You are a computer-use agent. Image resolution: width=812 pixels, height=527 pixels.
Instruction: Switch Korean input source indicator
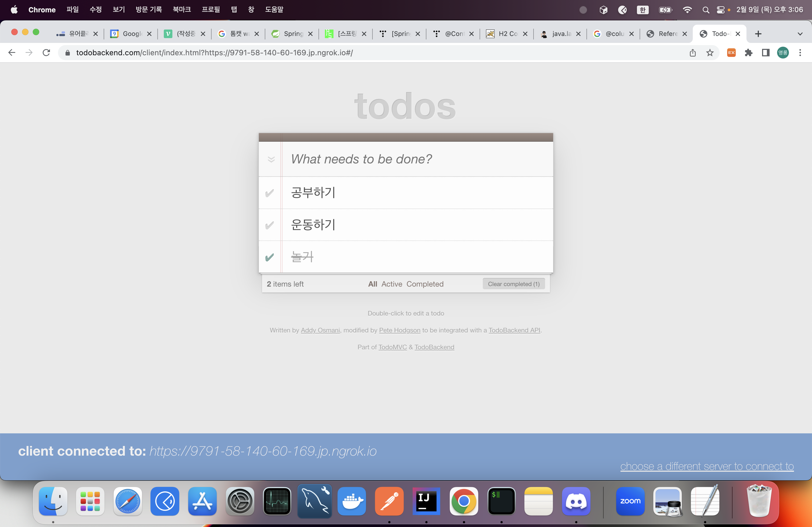pos(643,10)
